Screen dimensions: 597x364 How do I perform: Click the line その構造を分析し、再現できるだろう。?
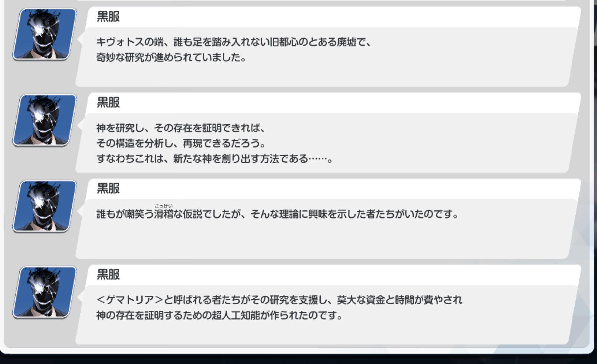(x=181, y=143)
